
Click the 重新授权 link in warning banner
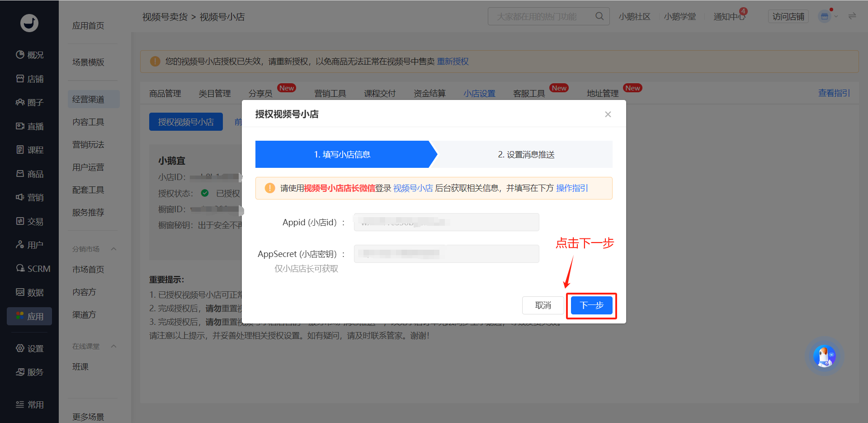point(453,61)
